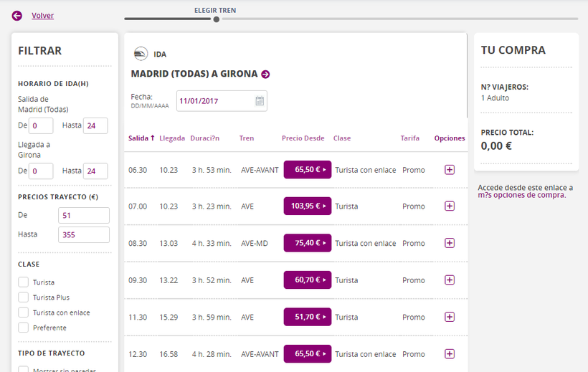Sort by the Salida column header
This screenshot has width=588, height=372.
[141, 138]
